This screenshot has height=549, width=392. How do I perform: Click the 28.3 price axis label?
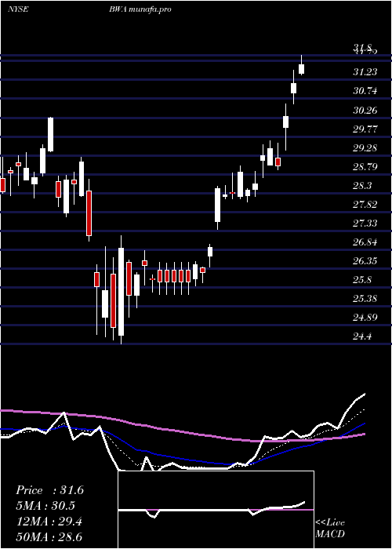click(x=362, y=186)
